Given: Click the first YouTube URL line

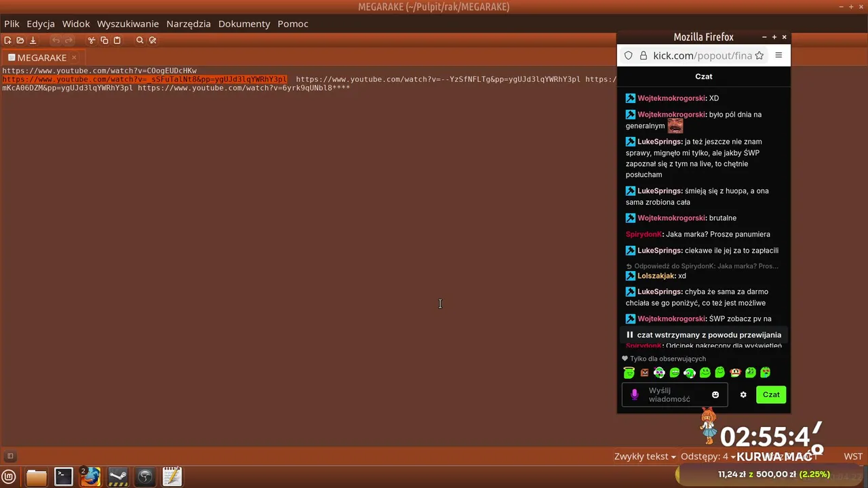Looking at the screenshot, I should point(99,70).
